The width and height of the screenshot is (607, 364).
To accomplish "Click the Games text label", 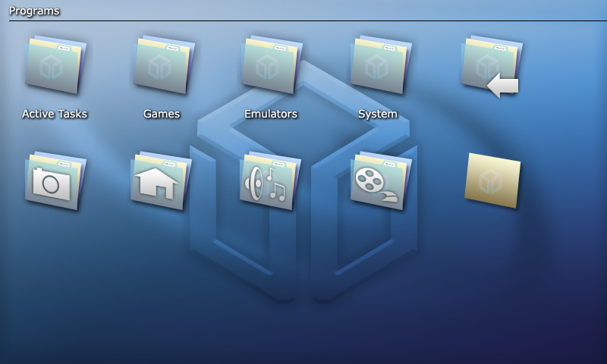I will point(162,114).
